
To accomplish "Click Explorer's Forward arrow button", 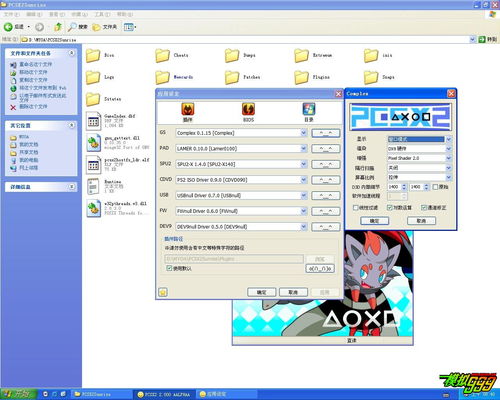I will pos(39,27).
